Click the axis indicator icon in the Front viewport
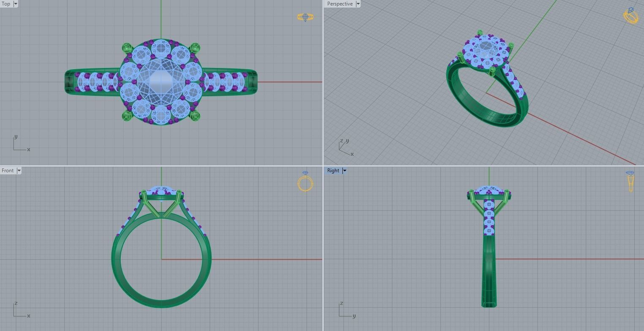 [21, 310]
